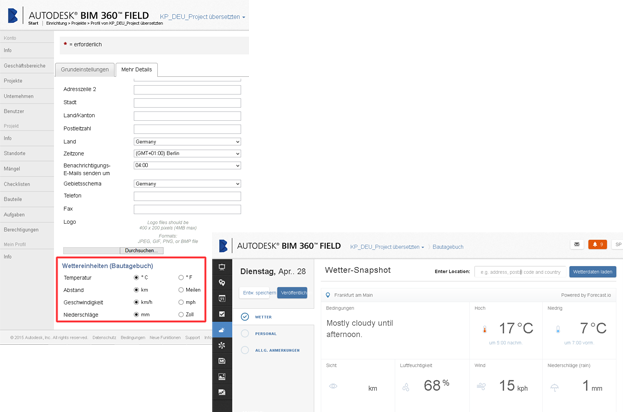This screenshot has width=623, height=412.
Task: Open the Gebietsschema dropdown
Action: (x=187, y=184)
